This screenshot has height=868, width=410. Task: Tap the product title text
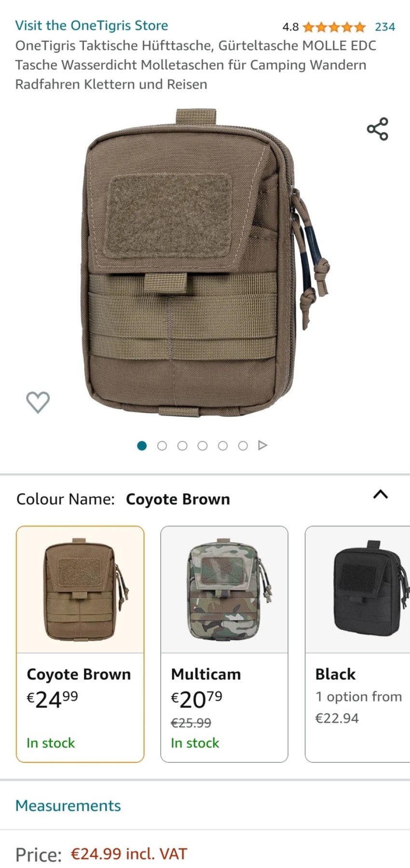coord(196,65)
